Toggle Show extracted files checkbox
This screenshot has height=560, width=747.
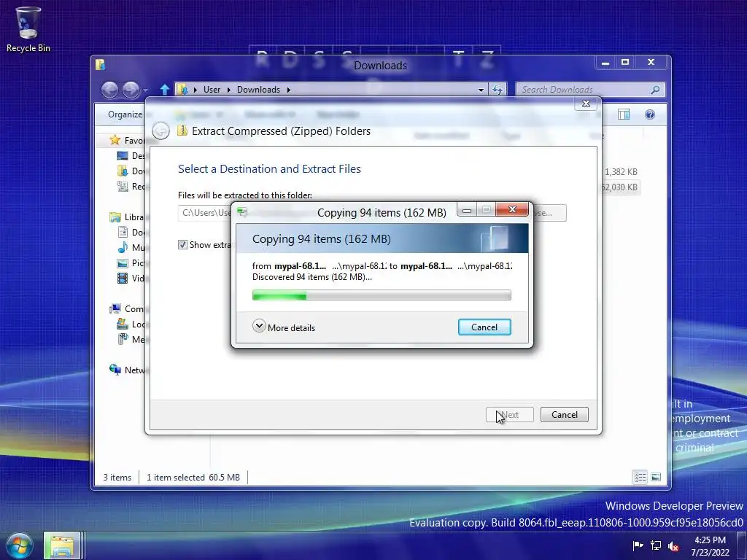coord(182,245)
